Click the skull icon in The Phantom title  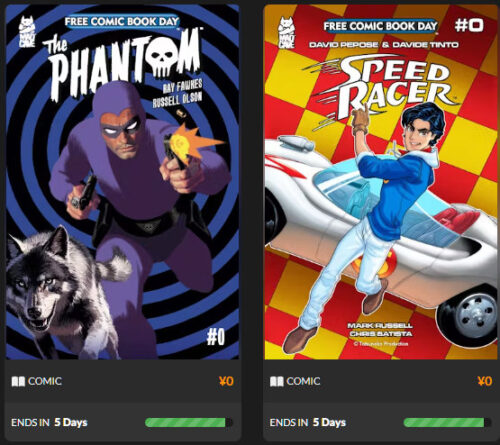(163, 56)
